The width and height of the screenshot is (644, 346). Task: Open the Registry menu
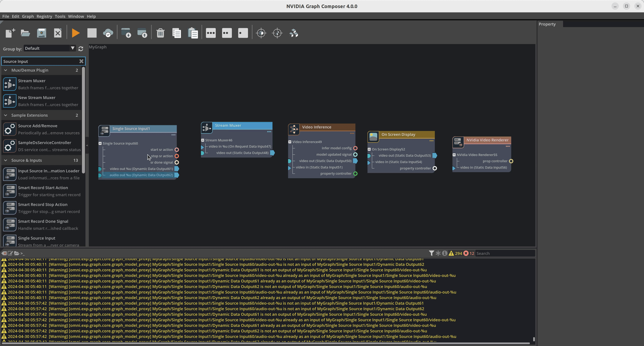coord(44,16)
